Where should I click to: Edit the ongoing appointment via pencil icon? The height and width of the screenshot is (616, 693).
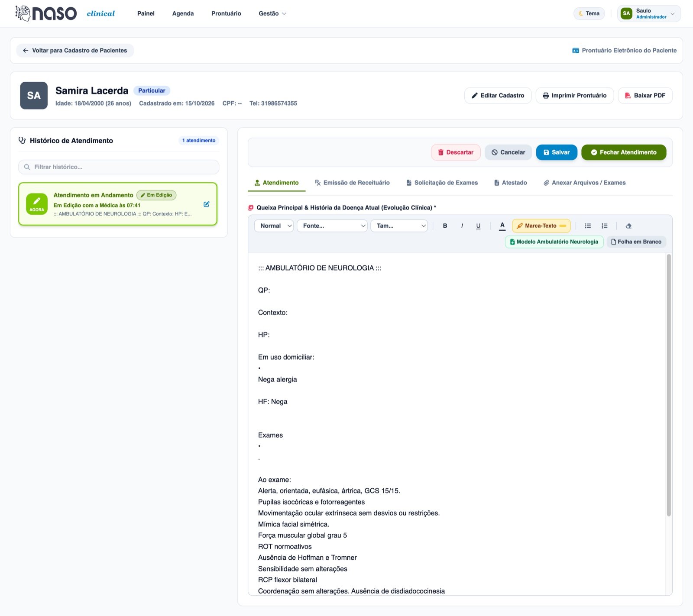[207, 204]
